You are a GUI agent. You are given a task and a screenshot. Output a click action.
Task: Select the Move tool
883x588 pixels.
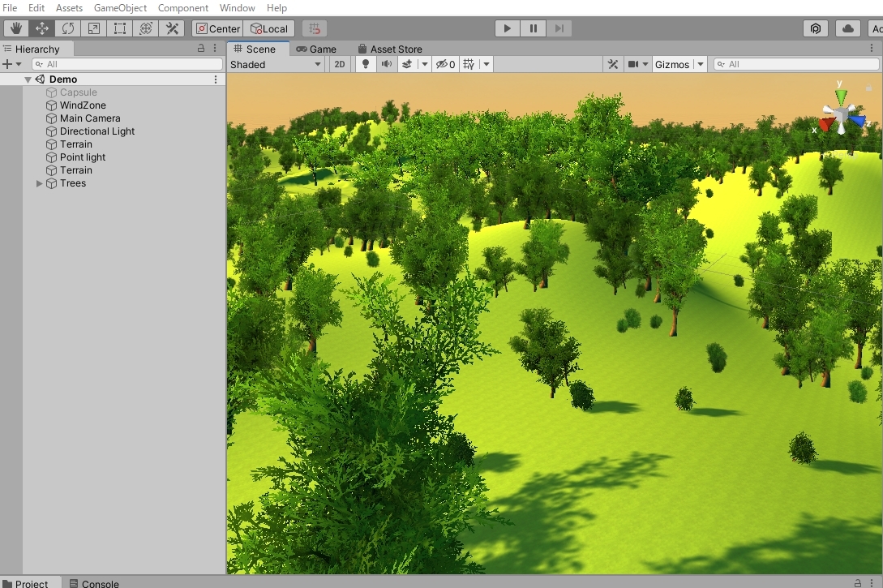tap(41, 28)
